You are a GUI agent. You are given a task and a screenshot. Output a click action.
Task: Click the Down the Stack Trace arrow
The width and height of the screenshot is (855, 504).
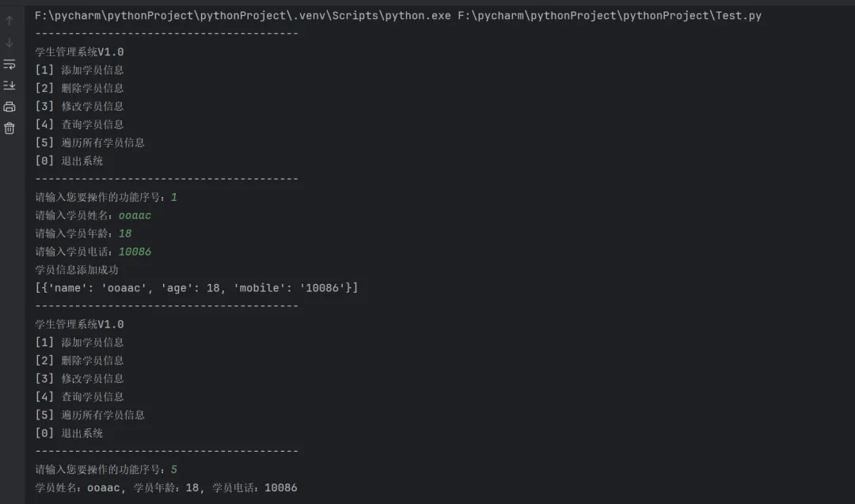click(x=9, y=43)
